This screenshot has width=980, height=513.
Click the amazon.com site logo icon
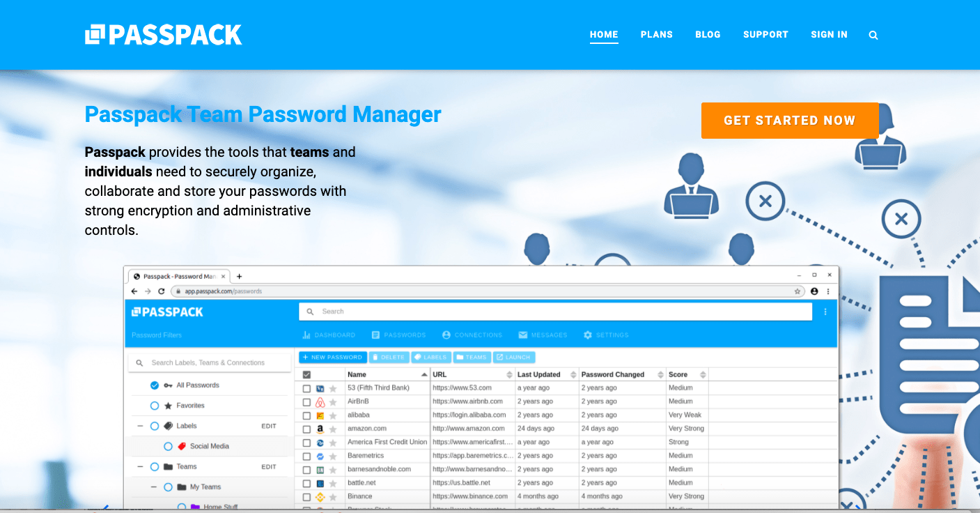pyautogui.click(x=320, y=429)
